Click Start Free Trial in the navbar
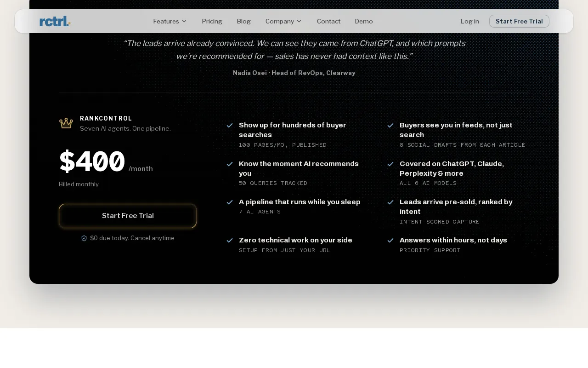 point(519,21)
